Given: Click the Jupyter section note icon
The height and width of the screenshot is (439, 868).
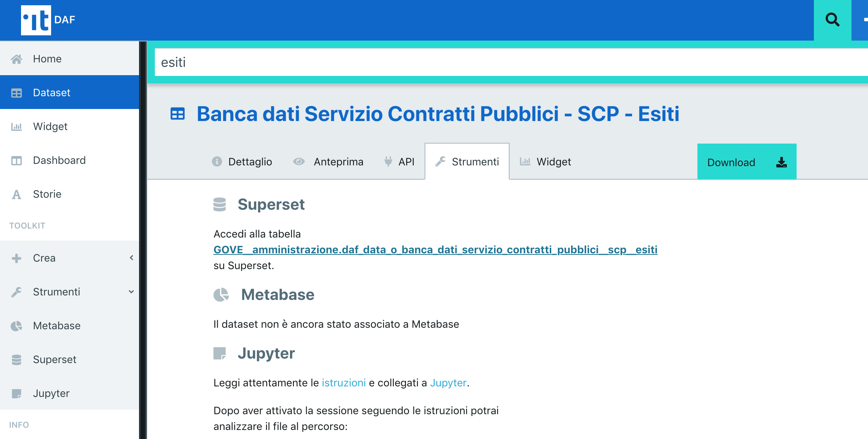Looking at the screenshot, I should (220, 353).
